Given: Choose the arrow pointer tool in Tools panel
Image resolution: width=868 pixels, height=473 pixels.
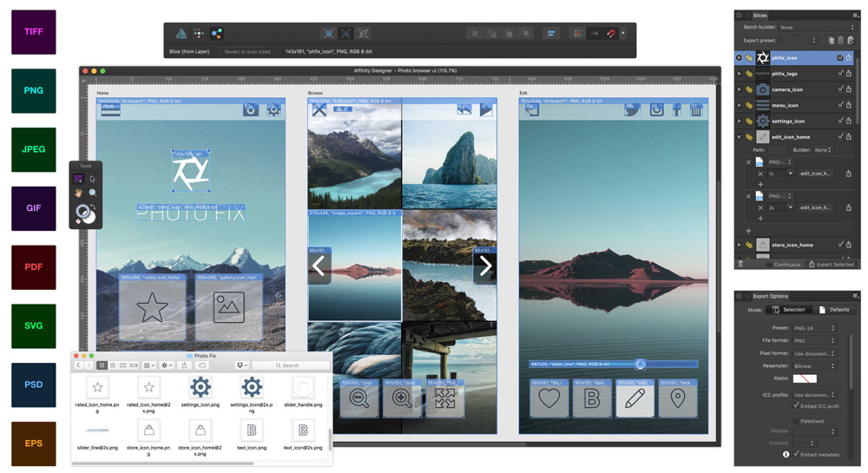Looking at the screenshot, I should (93, 179).
